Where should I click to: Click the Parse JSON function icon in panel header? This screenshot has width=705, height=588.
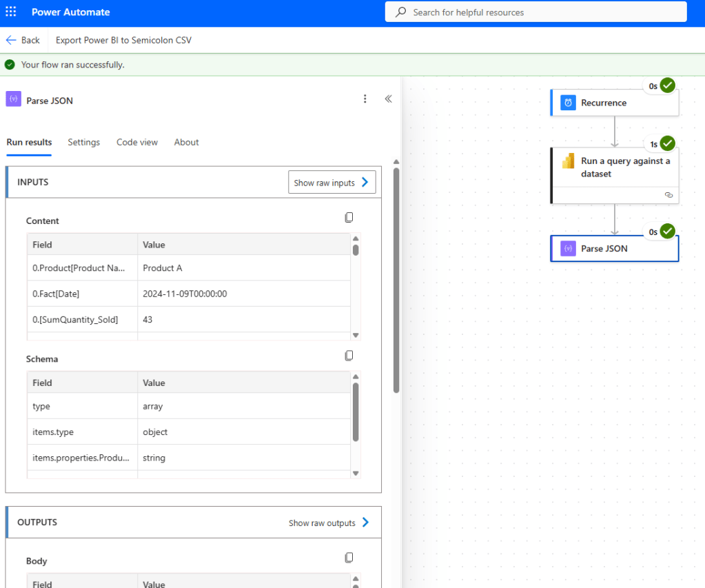[x=12, y=100]
